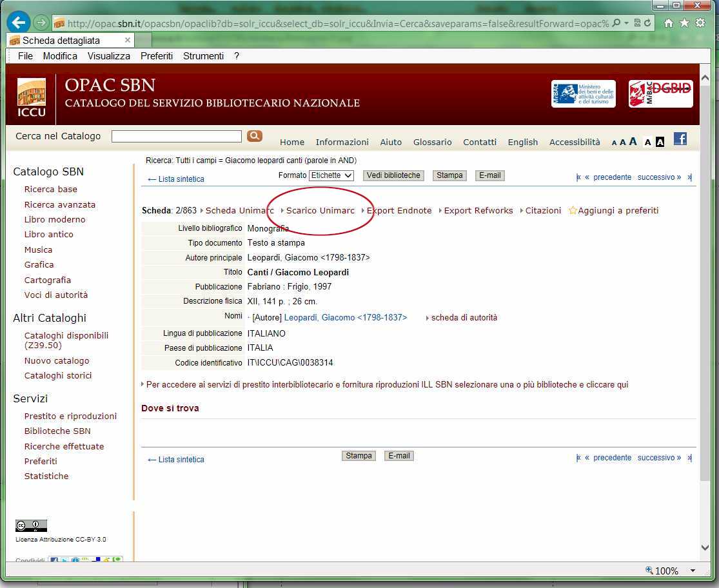Viewport: 719px width, 588px height.
Task: Click the Export Refworks link
Action: [478, 210]
